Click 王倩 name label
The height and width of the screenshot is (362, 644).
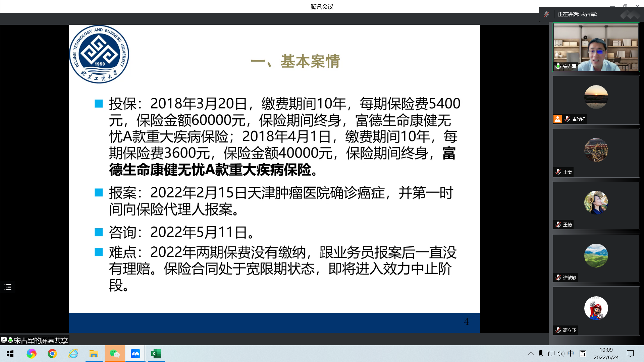tap(568, 225)
